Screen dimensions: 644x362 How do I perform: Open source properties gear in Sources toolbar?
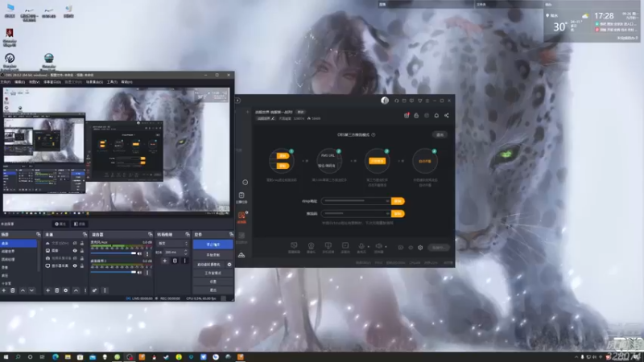pos(66,290)
